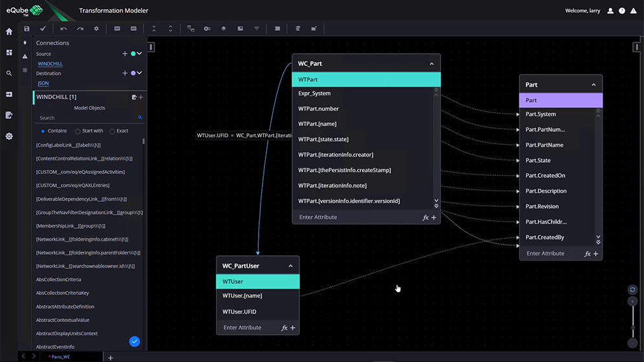Select the WTPart.number attribute row
644x362 pixels.
click(x=362, y=109)
